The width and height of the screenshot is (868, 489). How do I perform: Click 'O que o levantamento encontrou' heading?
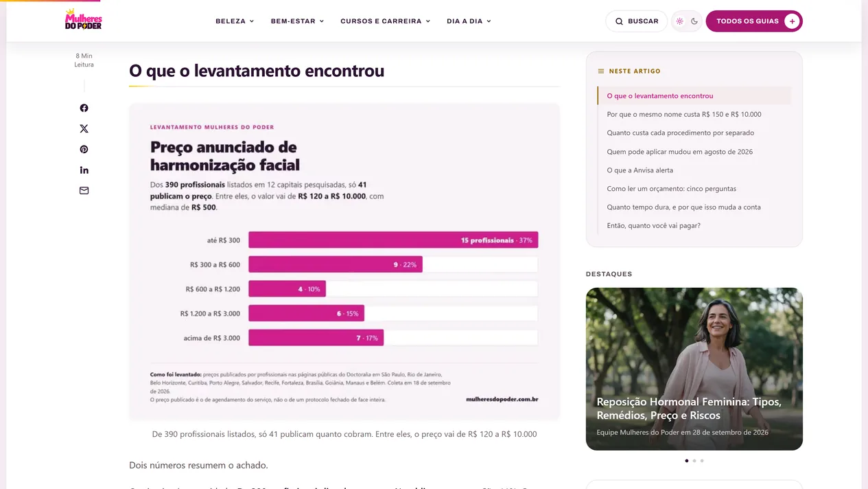click(x=257, y=71)
